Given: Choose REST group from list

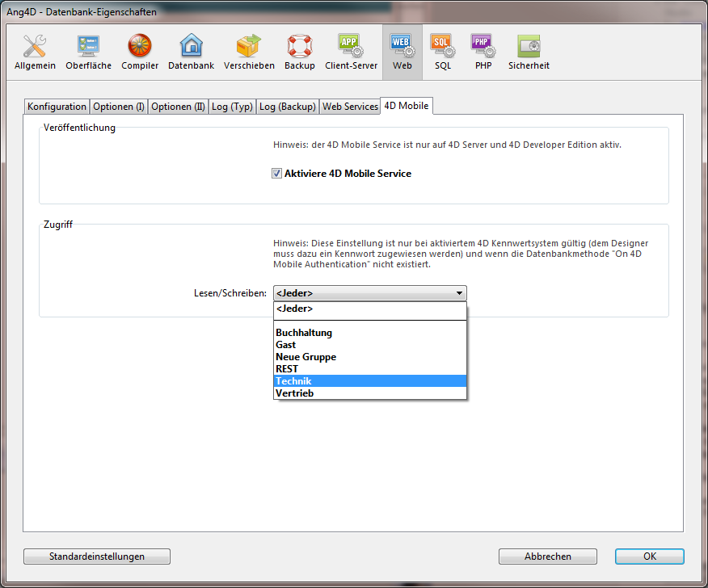Looking at the screenshot, I should (x=370, y=369).
